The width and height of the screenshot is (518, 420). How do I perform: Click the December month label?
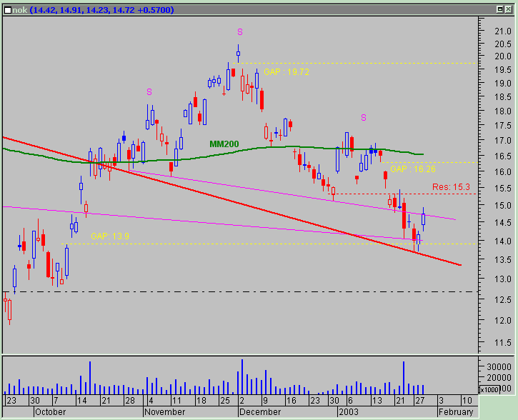point(260,412)
